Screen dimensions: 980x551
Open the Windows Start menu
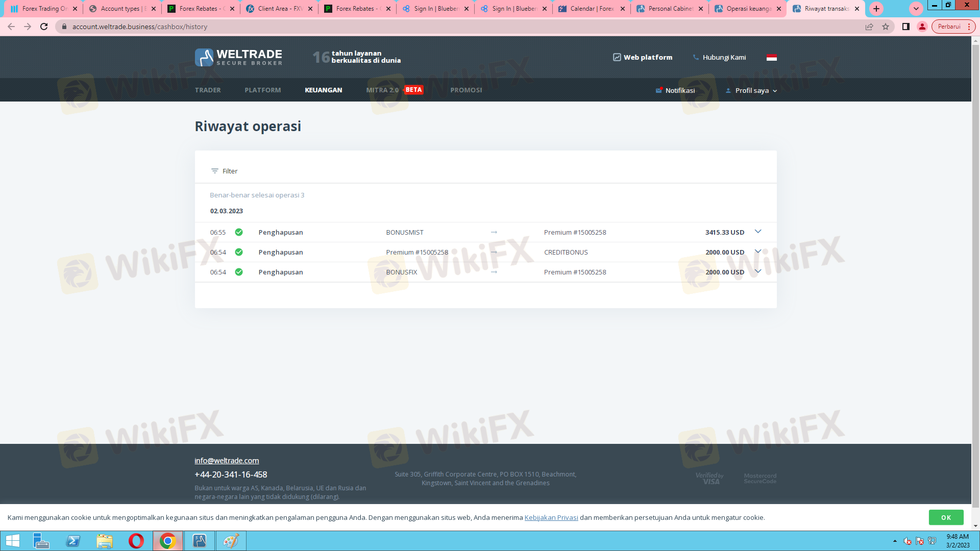pyautogui.click(x=12, y=541)
